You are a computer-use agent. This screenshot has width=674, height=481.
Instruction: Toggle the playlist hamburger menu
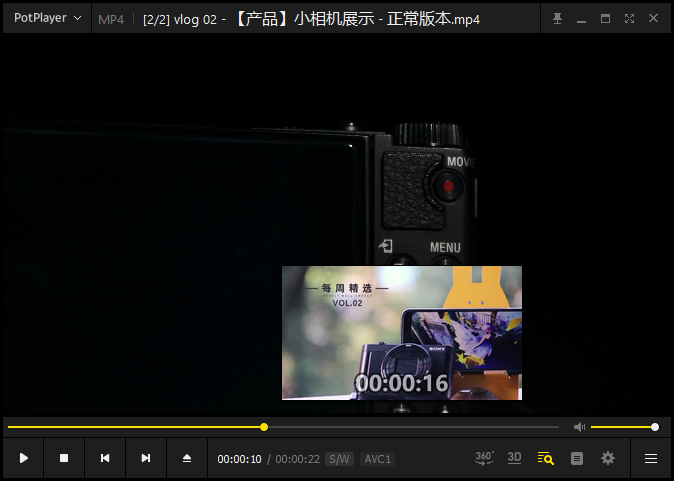coord(651,459)
